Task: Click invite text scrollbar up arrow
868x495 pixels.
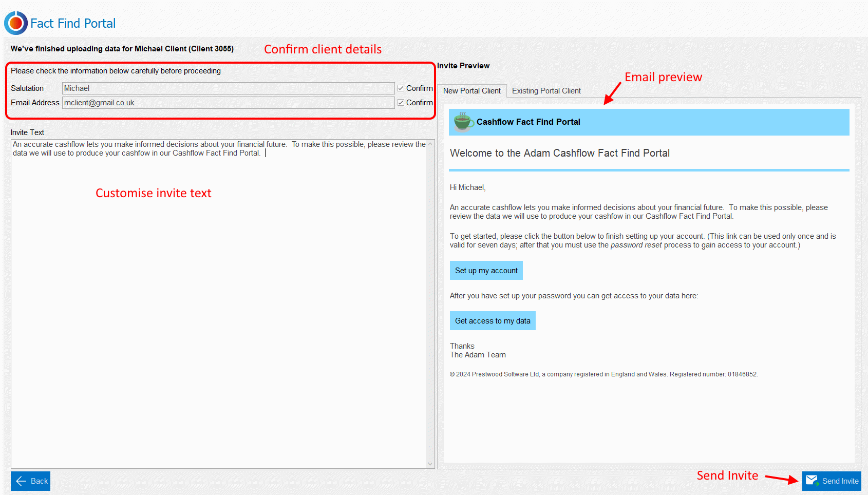Action: 430,144
